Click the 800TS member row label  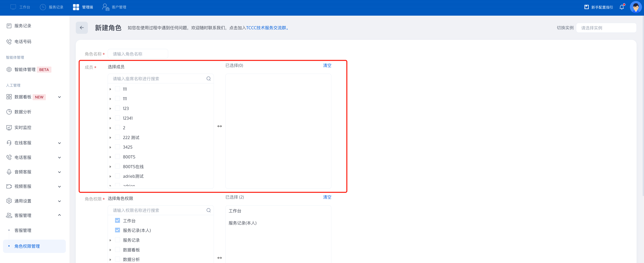click(x=129, y=157)
